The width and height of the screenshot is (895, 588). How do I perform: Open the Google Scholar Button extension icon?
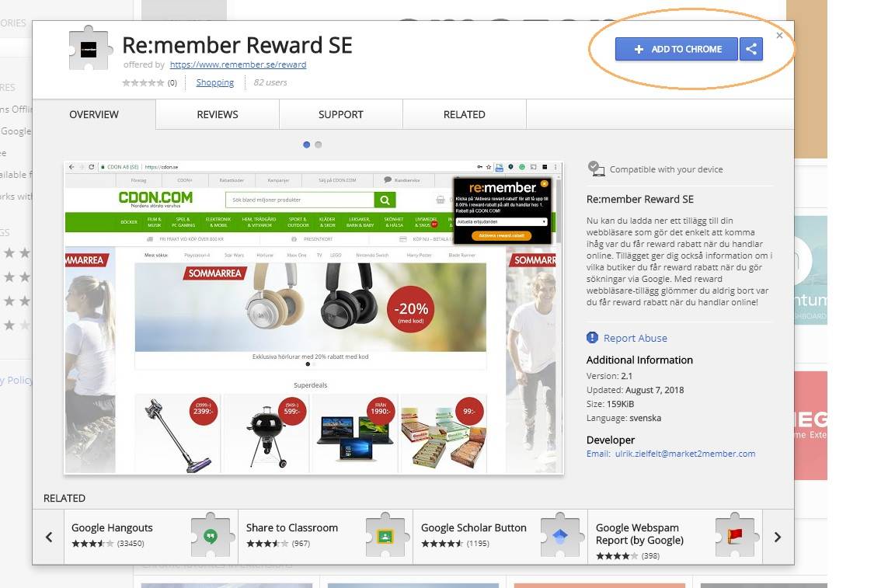coord(561,535)
